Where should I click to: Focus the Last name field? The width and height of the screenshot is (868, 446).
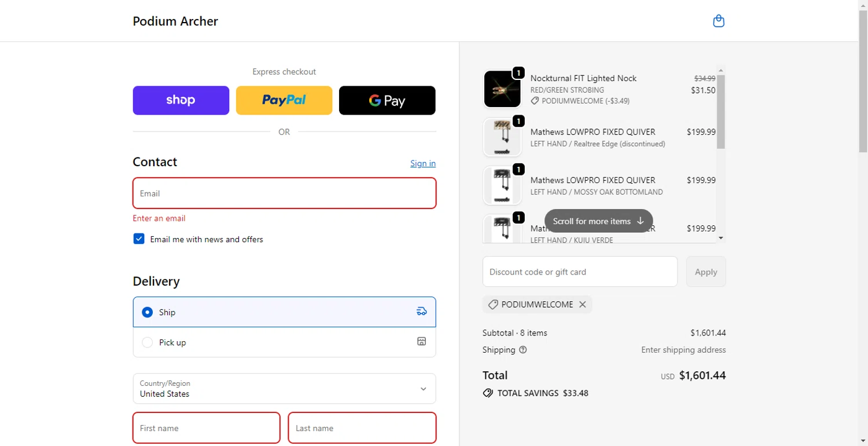[x=362, y=428]
